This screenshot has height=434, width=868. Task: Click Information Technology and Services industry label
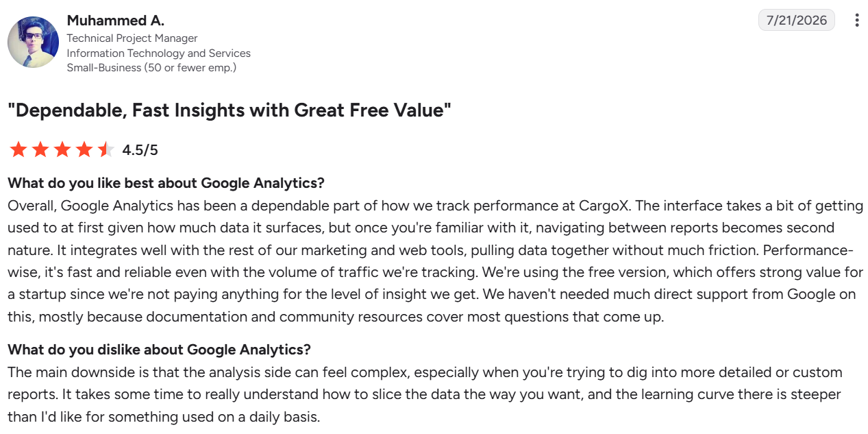[x=158, y=53]
